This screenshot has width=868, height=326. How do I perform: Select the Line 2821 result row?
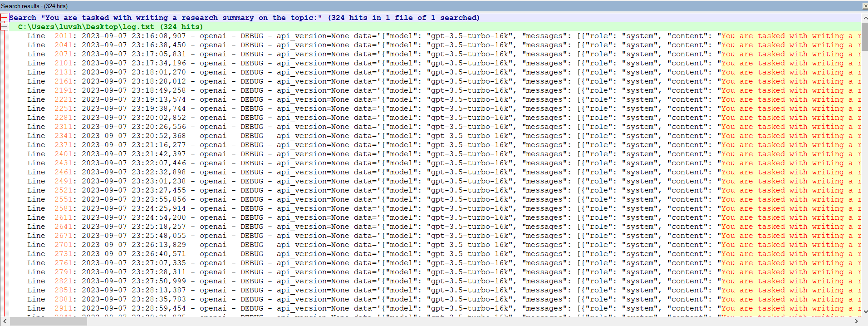435,281
